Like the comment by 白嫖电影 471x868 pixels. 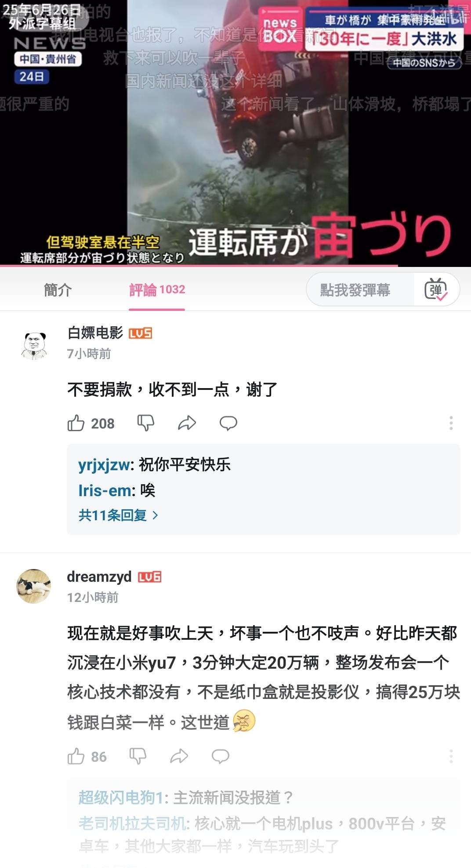coord(76,423)
